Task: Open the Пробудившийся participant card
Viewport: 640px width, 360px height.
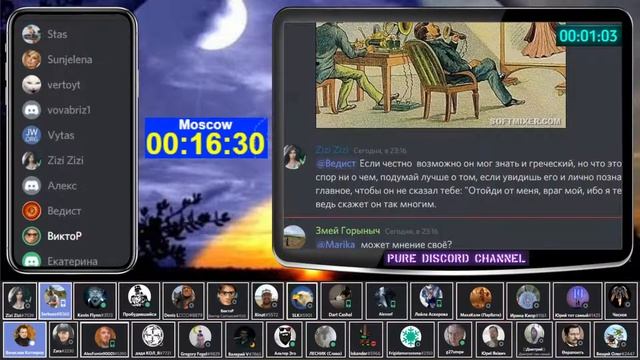Action: point(139,301)
